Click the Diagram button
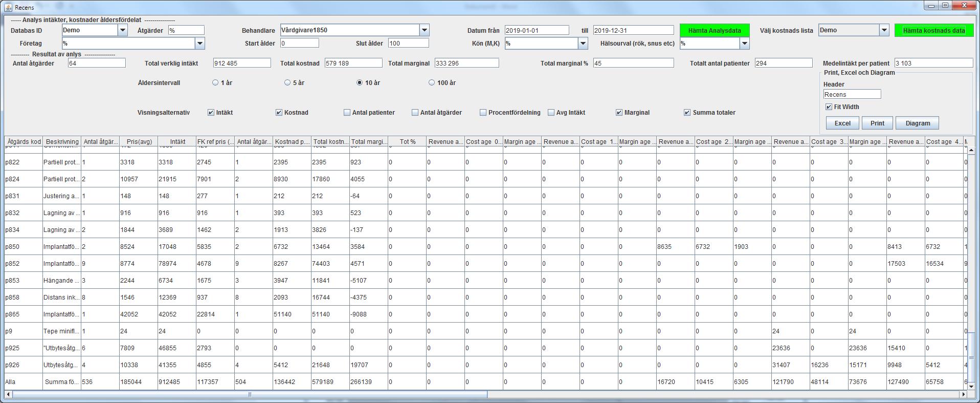 918,123
